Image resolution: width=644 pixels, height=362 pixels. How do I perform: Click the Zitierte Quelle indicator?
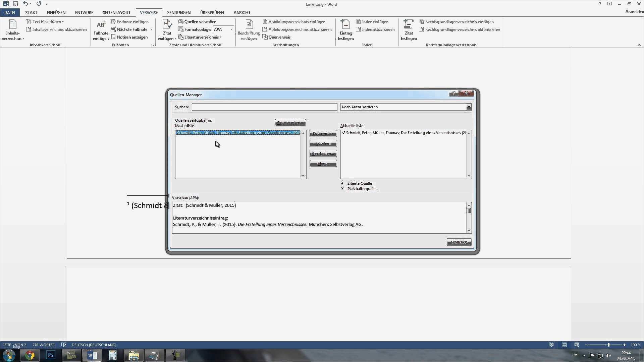click(x=342, y=183)
